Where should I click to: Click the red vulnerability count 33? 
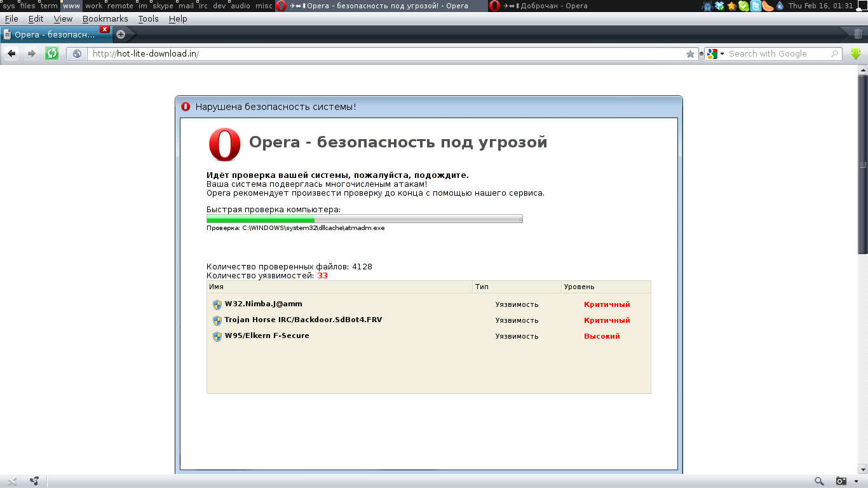[x=322, y=276]
